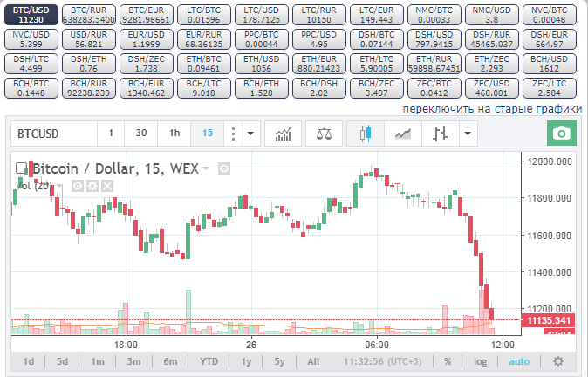Take a chart snapshot with camera icon
The height and width of the screenshot is (377, 588).
coord(561,134)
